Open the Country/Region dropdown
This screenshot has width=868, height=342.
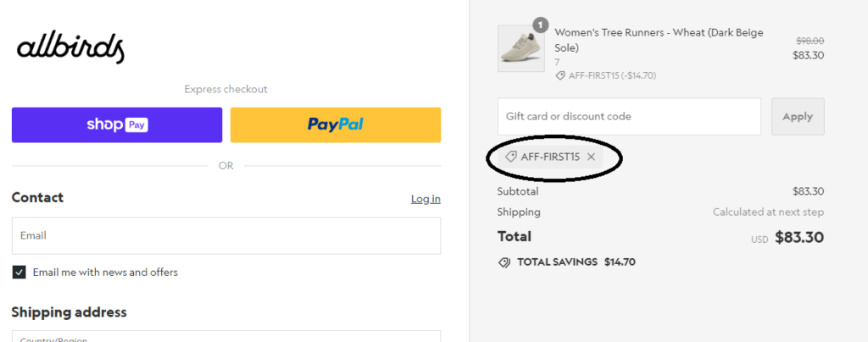click(225, 336)
